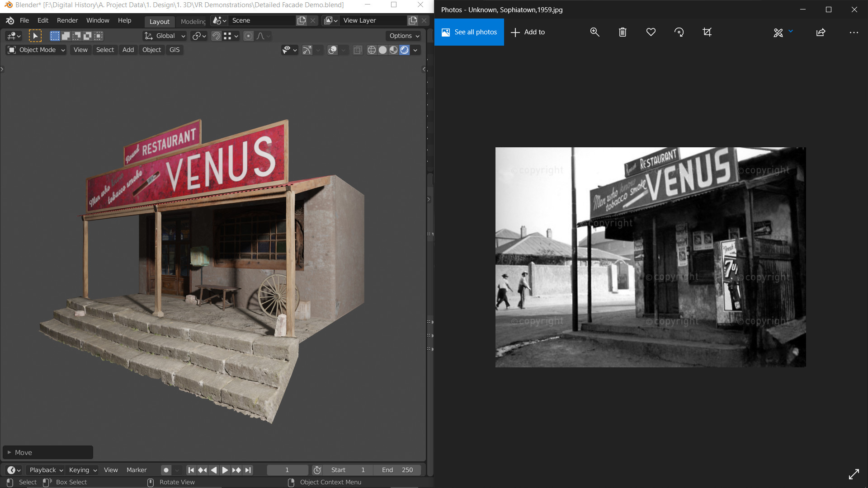This screenshot has width=868, height=488.
Task: Toggle proportional editing in Blender
Action: coord(248,36)
